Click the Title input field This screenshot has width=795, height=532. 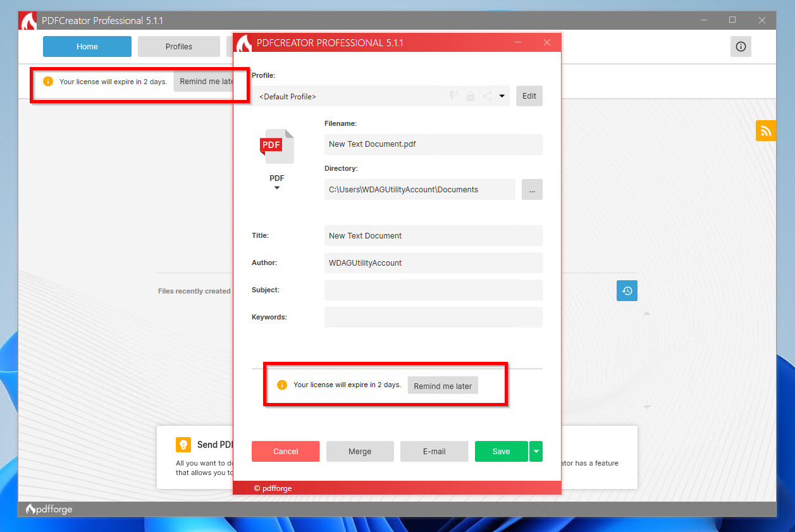pos(433,235)
